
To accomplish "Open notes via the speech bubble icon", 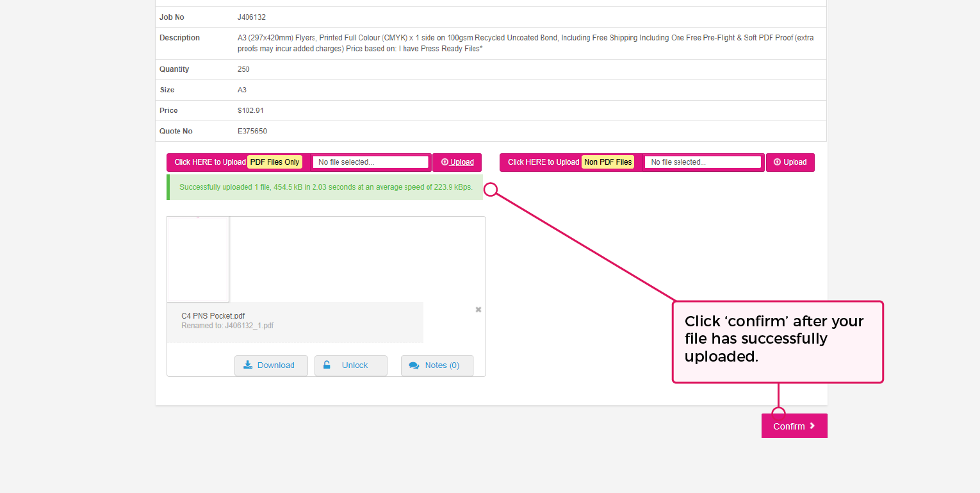I will [414, 365].
